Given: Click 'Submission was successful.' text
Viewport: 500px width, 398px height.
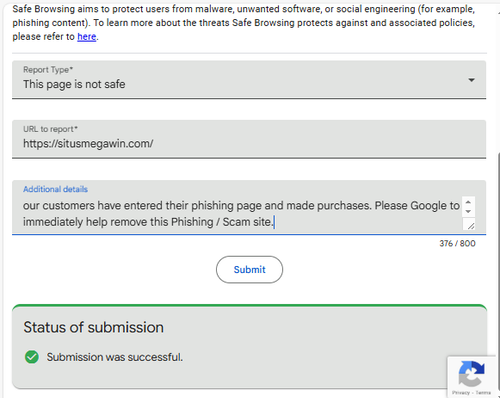Looking at the screenshot, I should pyautogui.click(x=115, y=357).
